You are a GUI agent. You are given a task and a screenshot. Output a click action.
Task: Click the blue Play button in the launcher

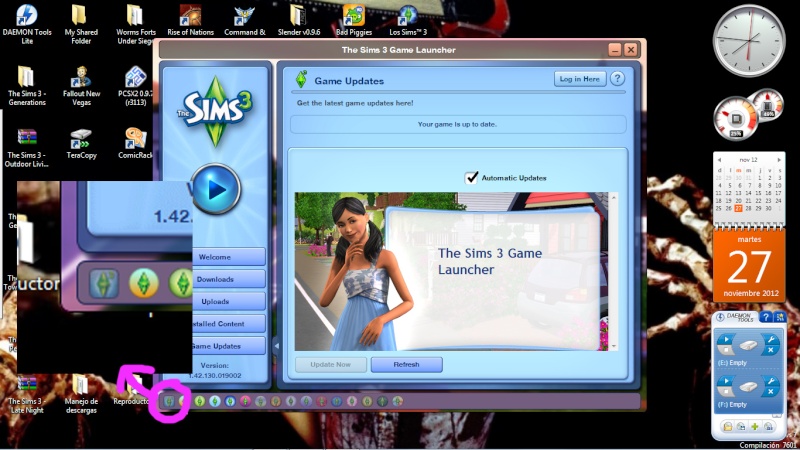pos(216,189)
